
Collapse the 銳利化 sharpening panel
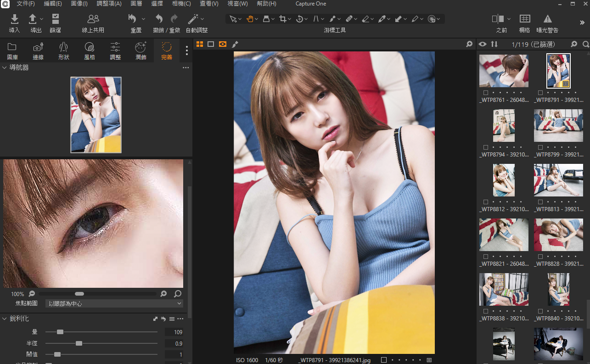(5, 319)
